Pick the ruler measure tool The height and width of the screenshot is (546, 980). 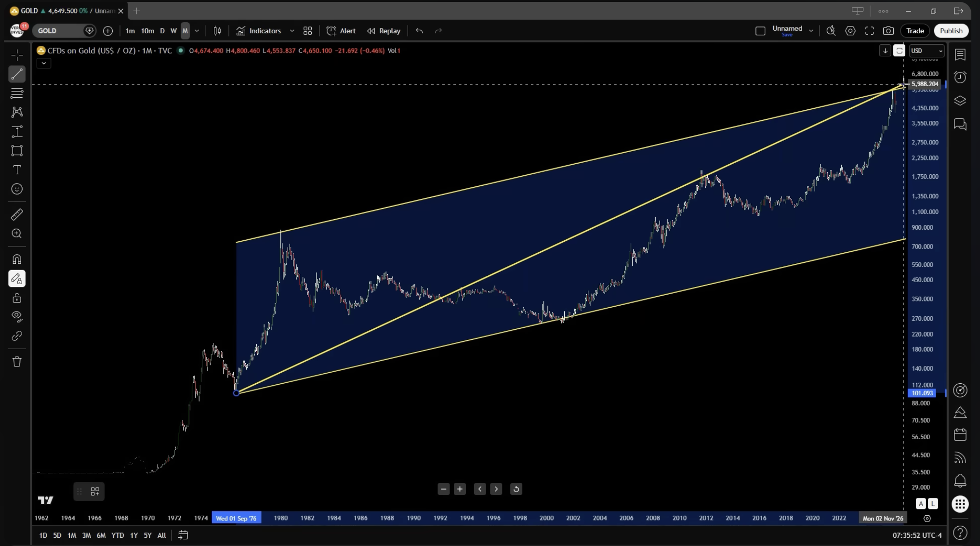pos(17,215)
